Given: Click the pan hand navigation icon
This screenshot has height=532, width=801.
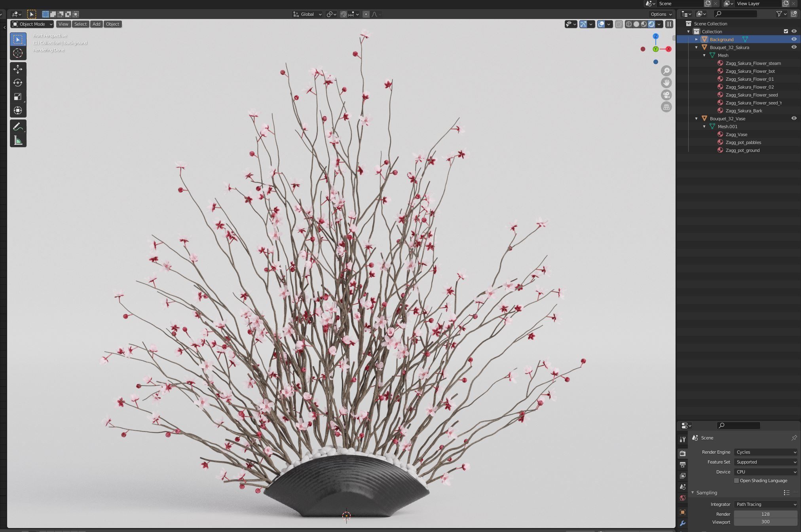Looking at the screenshot, I should [x=666, y=83].
